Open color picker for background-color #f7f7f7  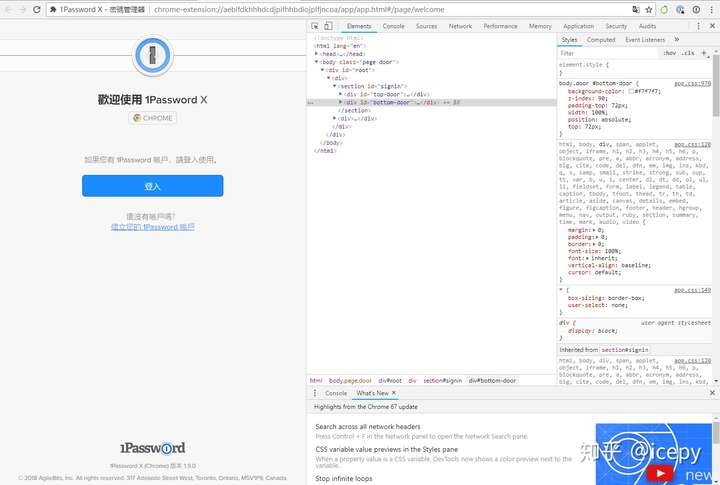pyautogui.click(x=631, y=91)
